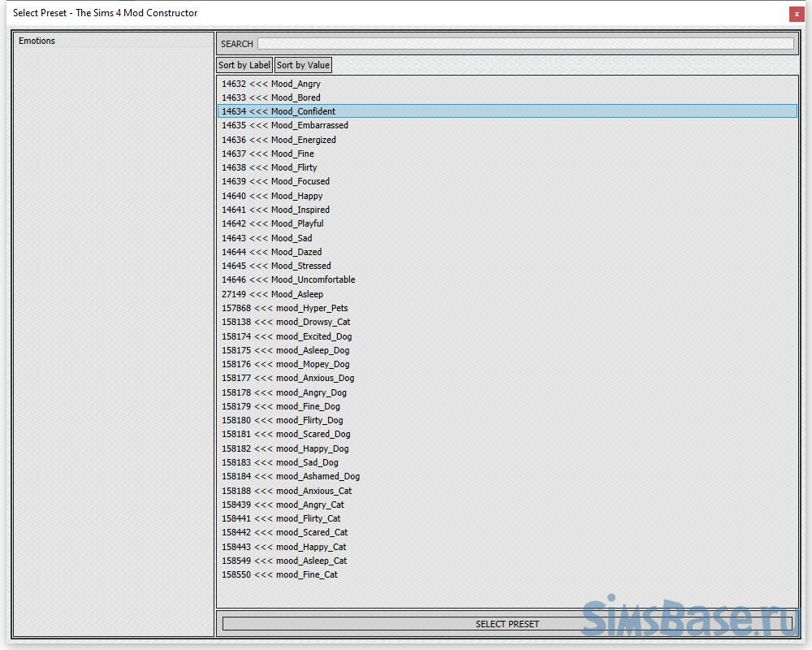
Task: Select the Mood_Asleep preset 27149
Action: [272, 294]
